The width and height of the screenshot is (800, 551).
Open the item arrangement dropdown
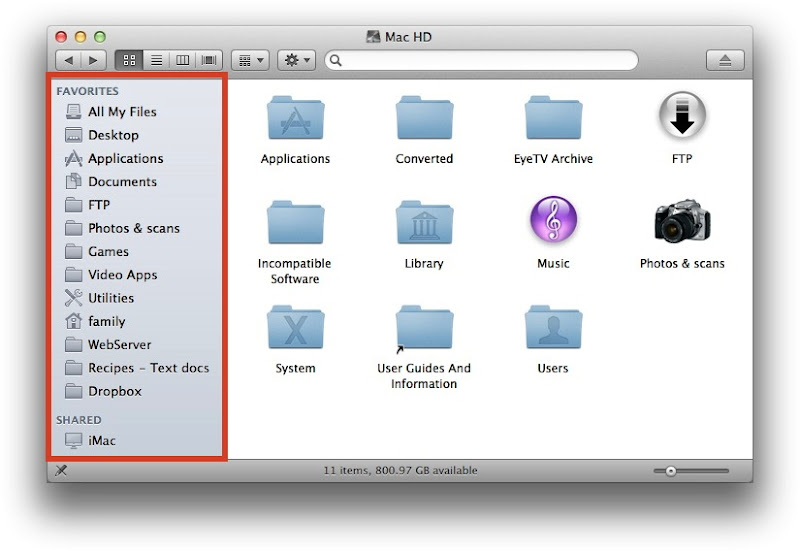(x=250, y=60)
